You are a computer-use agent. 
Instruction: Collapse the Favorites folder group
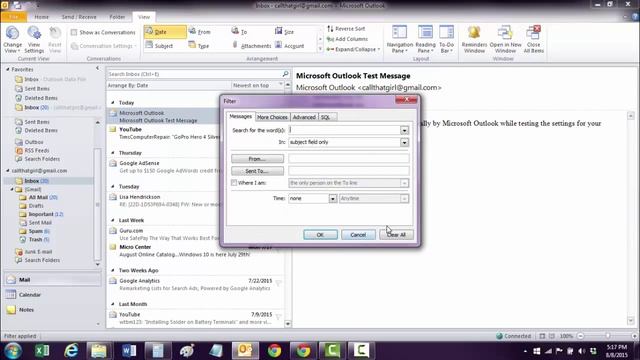point(8,69)
